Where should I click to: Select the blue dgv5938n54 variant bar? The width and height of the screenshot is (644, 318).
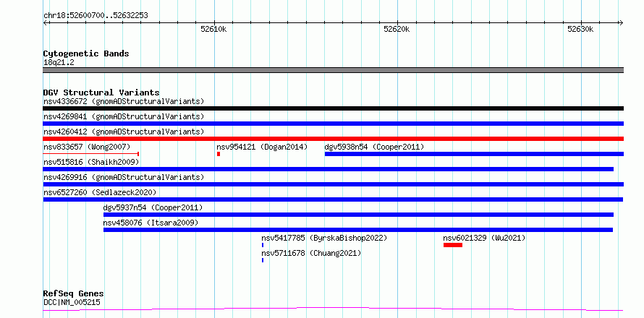pos(474,154)
